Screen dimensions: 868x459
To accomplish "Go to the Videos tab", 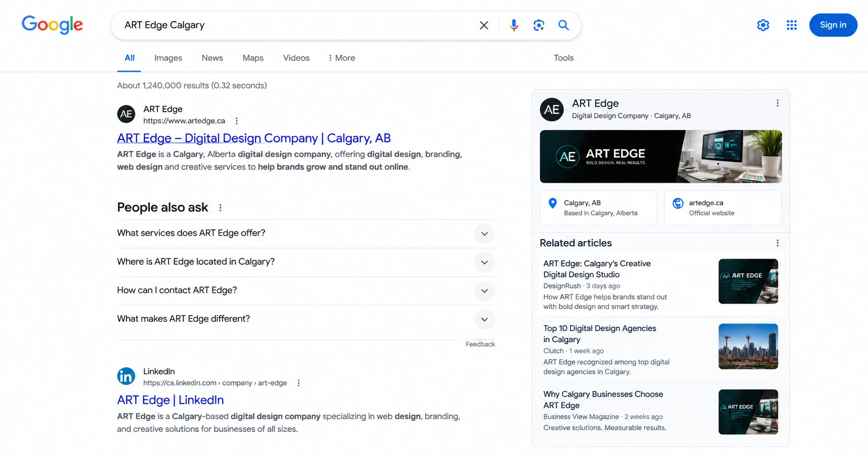I will 296,58.
